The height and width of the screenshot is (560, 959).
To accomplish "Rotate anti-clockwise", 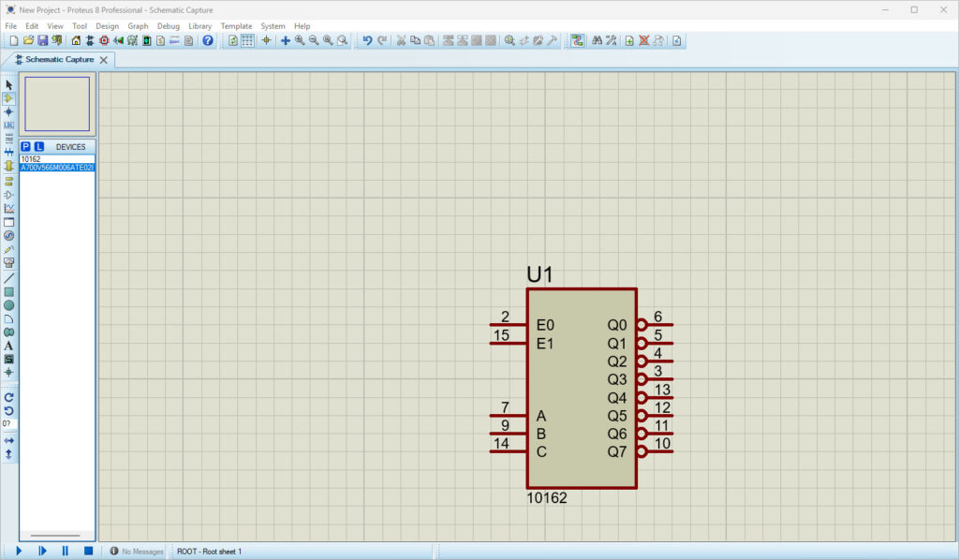I will [x=8, y=411].
